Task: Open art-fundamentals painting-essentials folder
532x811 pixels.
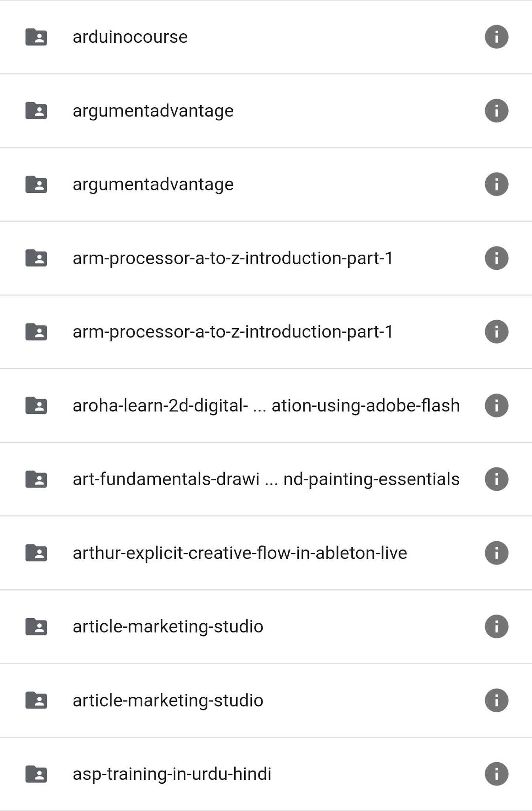Action: pos(266,480)
